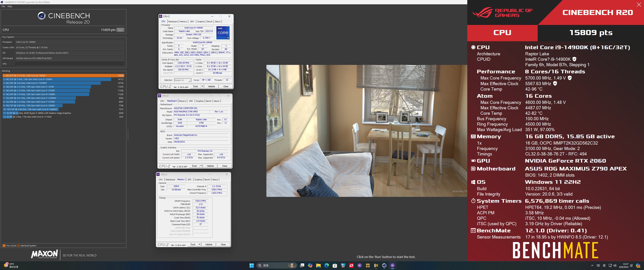This screenshot has width=644, height=270.
Task: Click the Tools button in the Memory CPU-Z window
Action: pos(193,244)
